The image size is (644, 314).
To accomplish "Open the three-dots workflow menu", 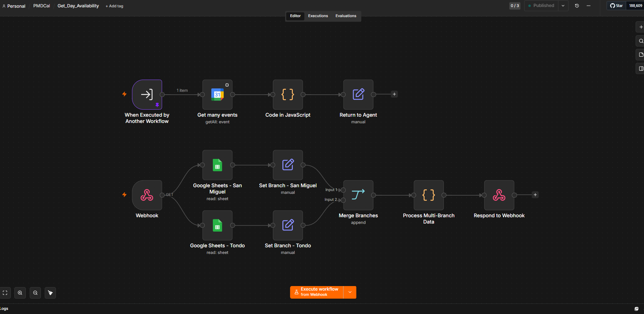I will [x=588, y=6].
